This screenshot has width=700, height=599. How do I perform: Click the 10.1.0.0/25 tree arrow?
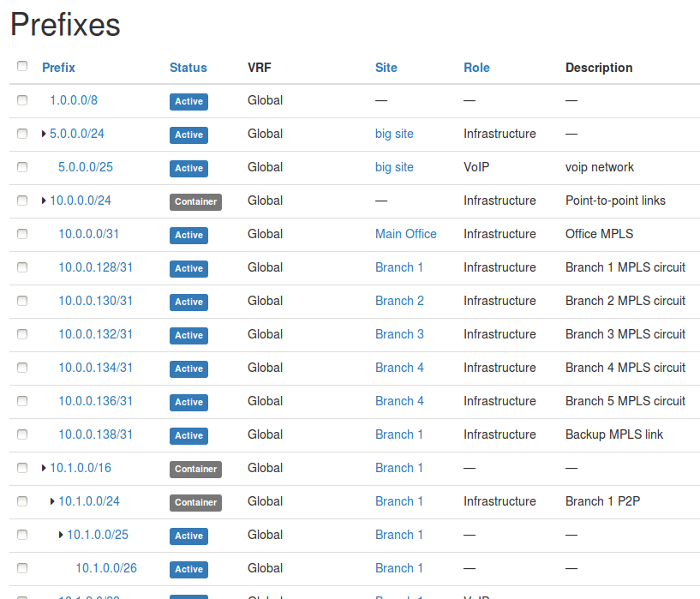point(61,535)
